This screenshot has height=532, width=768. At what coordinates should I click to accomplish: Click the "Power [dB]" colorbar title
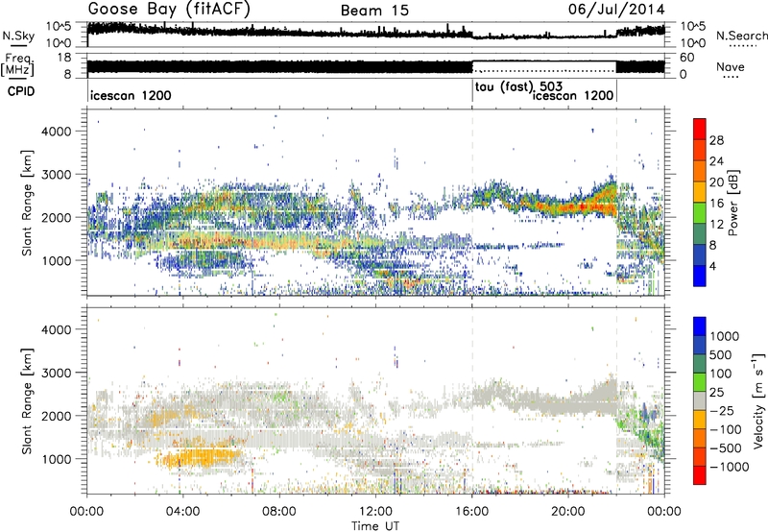point(733,203)
